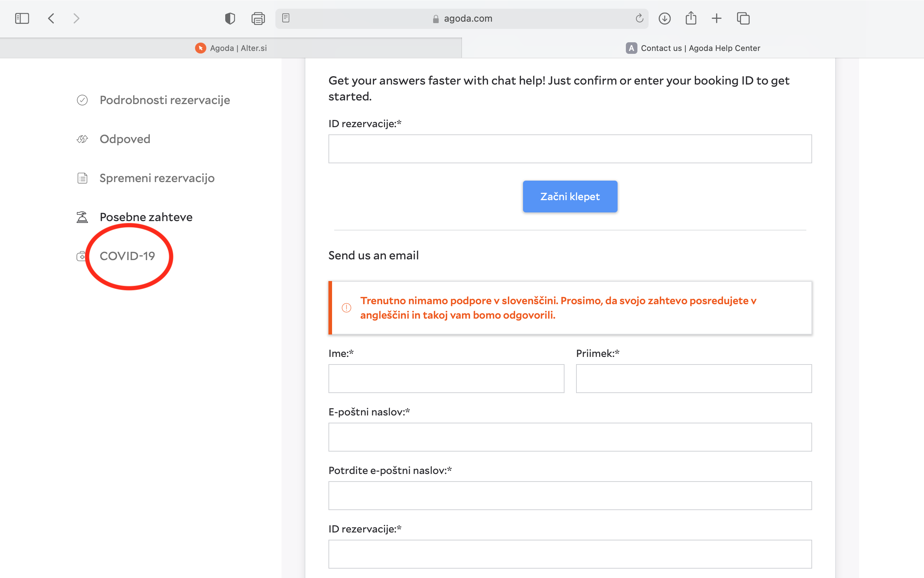Show the tab overview icon

coord(743,18)
